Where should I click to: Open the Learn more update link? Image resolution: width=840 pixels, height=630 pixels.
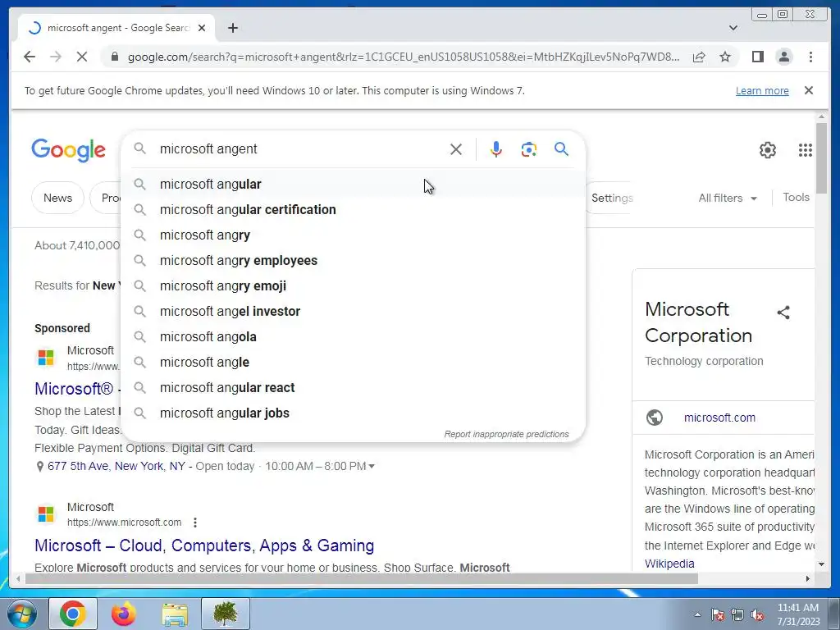(762, 90)
